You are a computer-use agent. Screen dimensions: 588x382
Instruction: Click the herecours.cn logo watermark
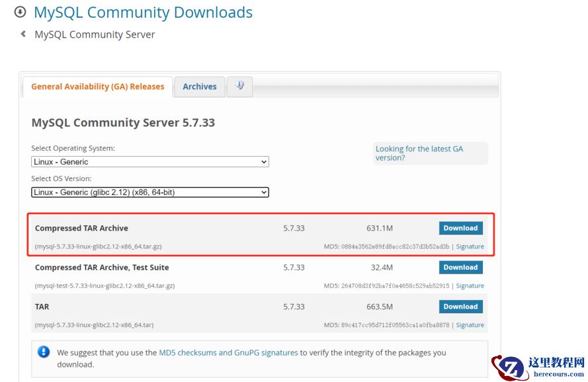point(536,367)
